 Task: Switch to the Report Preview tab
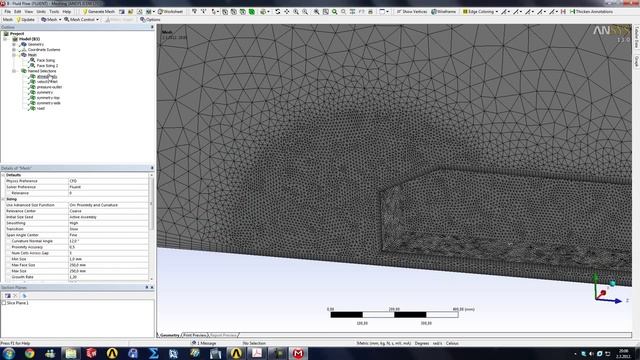[223, 335]
